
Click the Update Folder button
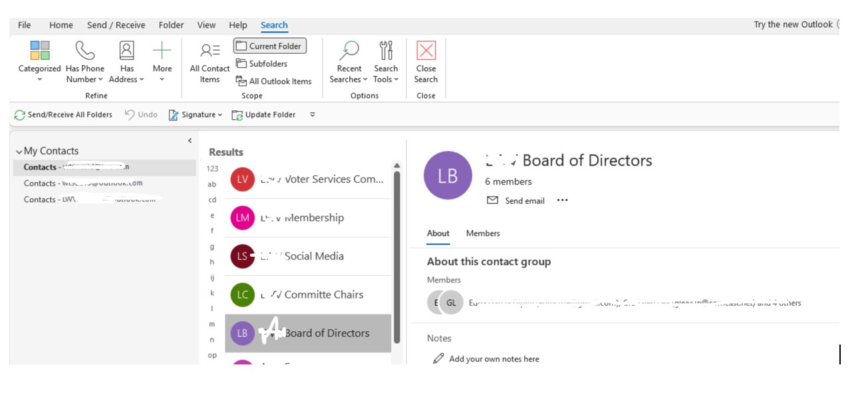264,114
